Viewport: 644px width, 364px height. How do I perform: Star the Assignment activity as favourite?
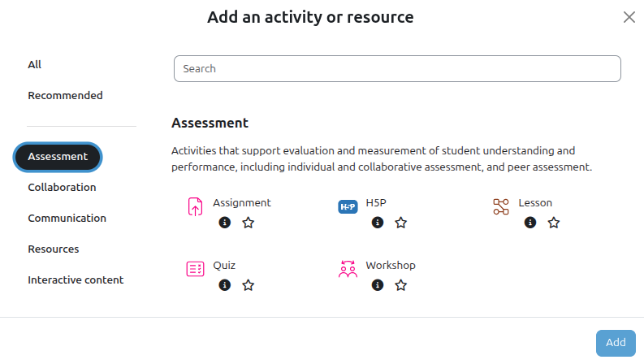coord(249,223)
